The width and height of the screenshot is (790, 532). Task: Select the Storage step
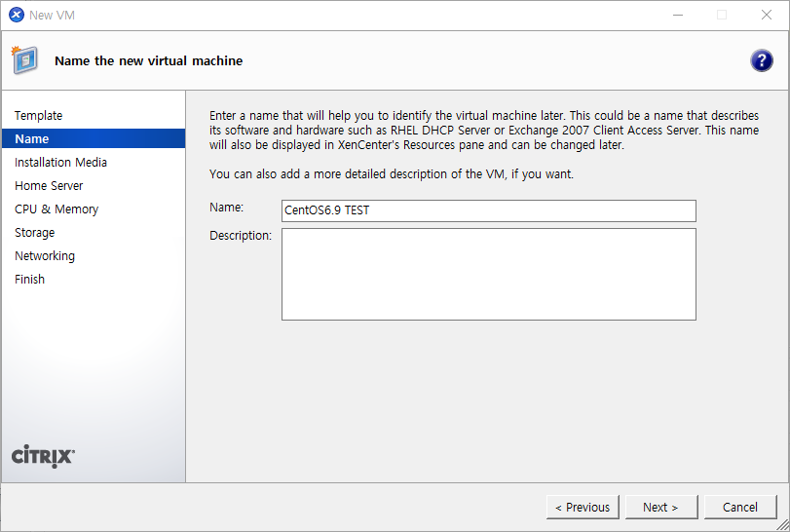click(x=35, y=232)
